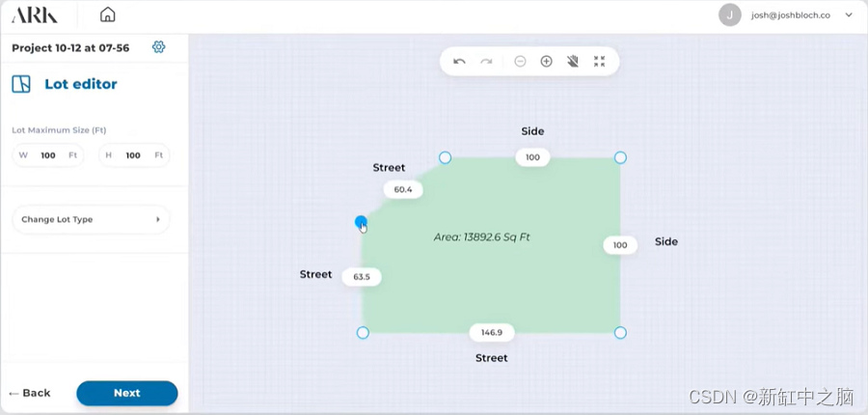The height and width of the screenshot is (415, 868).
Task: Select the filled blue vertex handle
Action: 361,222
